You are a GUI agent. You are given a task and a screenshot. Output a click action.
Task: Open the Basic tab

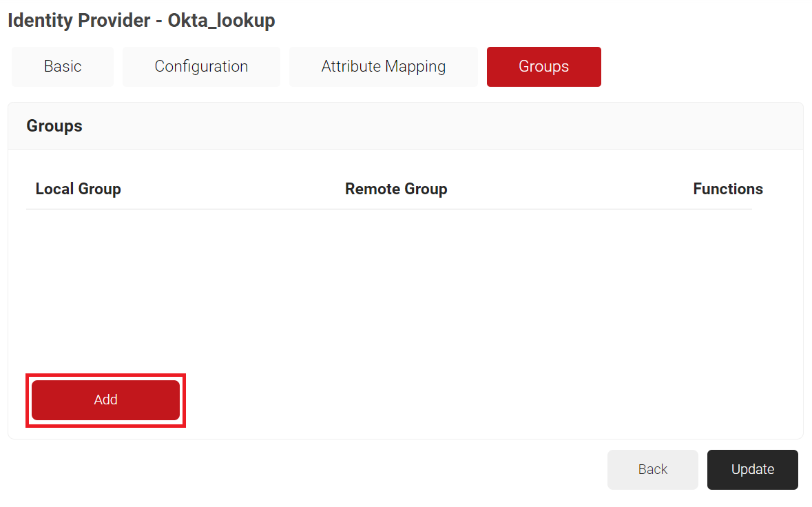63,67
